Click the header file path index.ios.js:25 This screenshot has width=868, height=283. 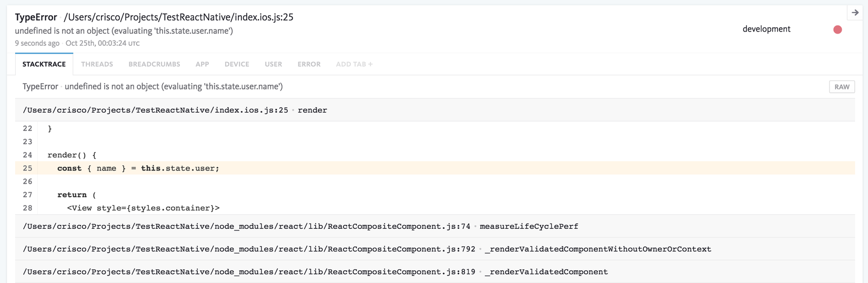[x=178, y=17]
